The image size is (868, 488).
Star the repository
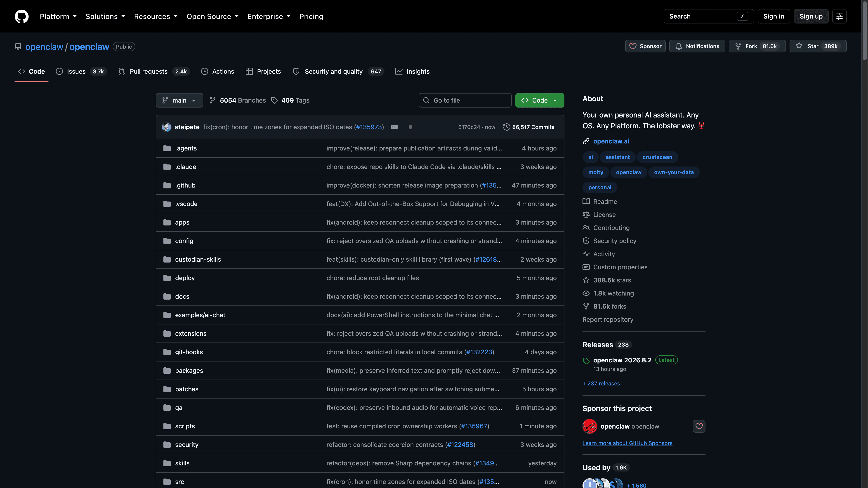click(818, 46)
